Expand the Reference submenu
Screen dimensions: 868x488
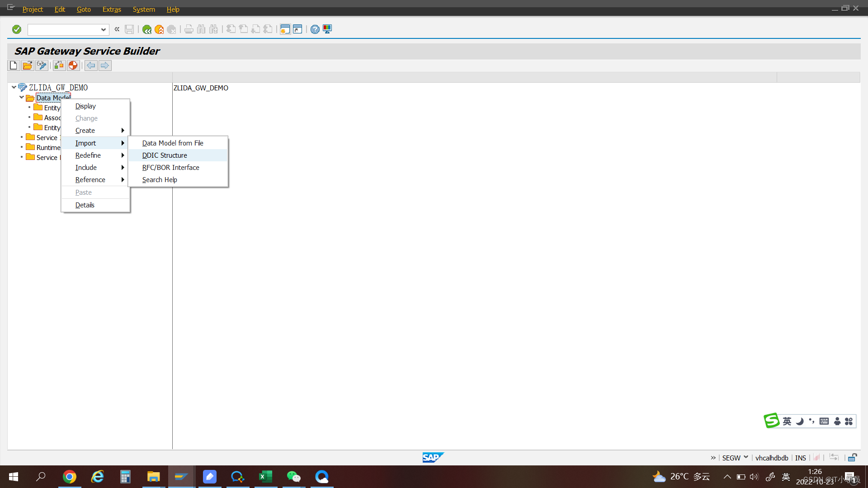click(95, 180)
